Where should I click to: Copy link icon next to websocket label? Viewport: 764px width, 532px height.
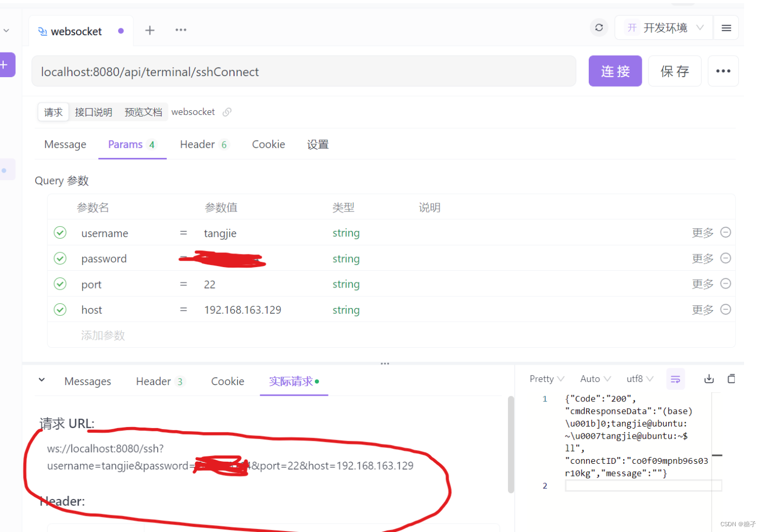tap(227, 112)
